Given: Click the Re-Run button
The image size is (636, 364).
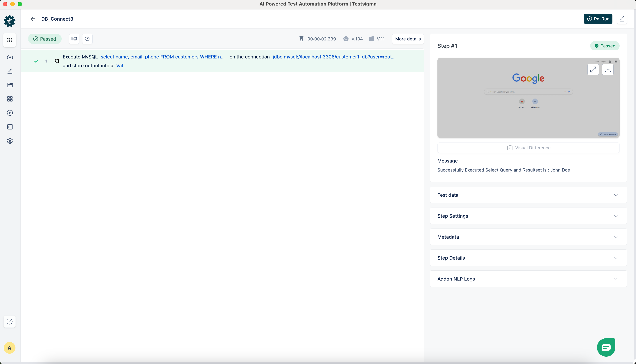Looking at the screenshot, I should click(598, 19).
